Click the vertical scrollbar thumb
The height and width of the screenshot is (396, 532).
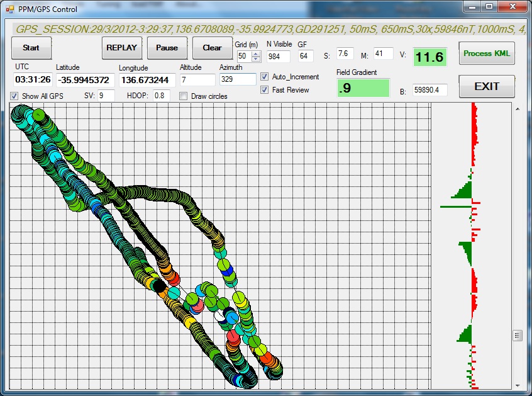click(x=518, y=336)
